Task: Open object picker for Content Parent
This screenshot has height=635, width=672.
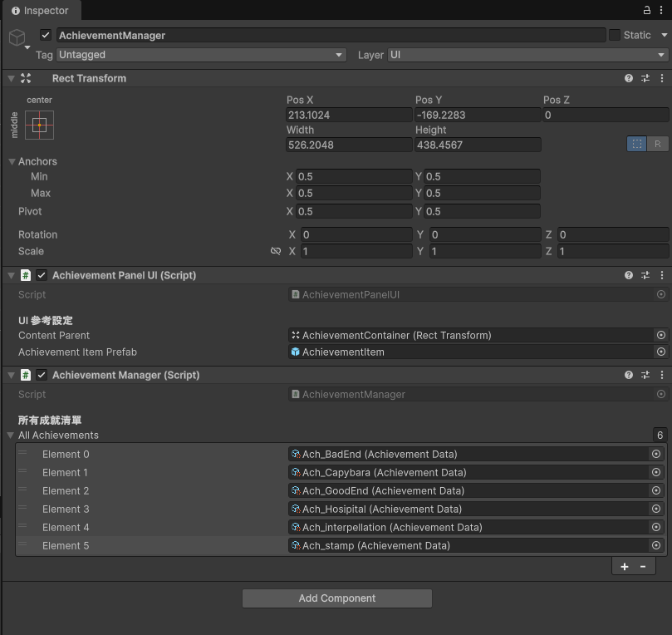Action: click(661, 335)
